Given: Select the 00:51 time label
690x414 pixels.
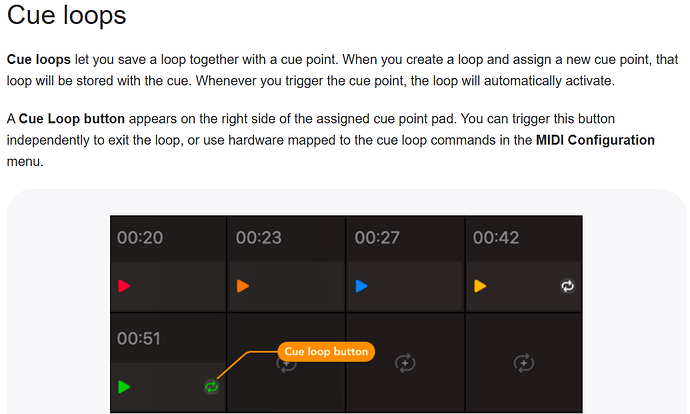Looking at the screenshot, I should coord(139,339).
